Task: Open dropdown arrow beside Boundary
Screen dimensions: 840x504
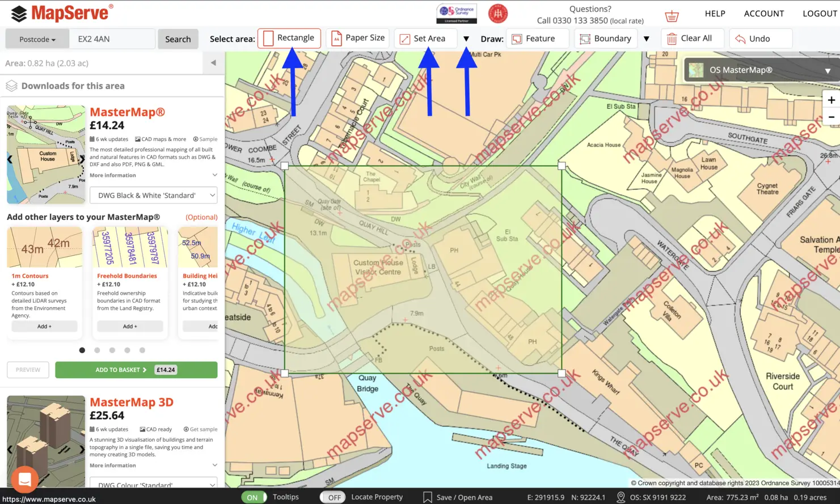Action: point(647,39)
